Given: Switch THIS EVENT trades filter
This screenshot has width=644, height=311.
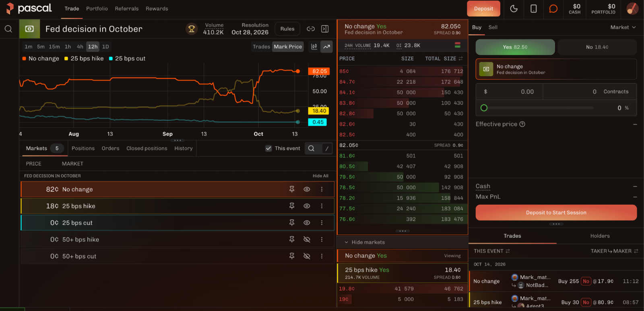Looking at the screenshot, I should [491, 251].
